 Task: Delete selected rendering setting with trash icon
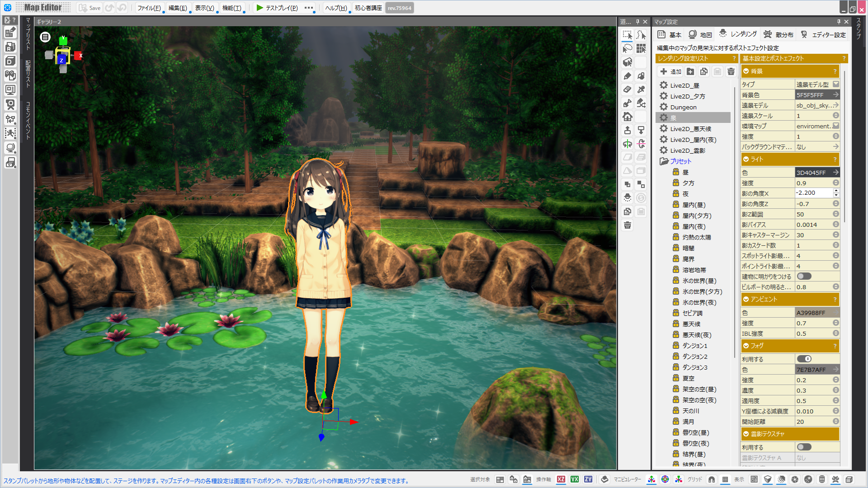coord(731,71)
